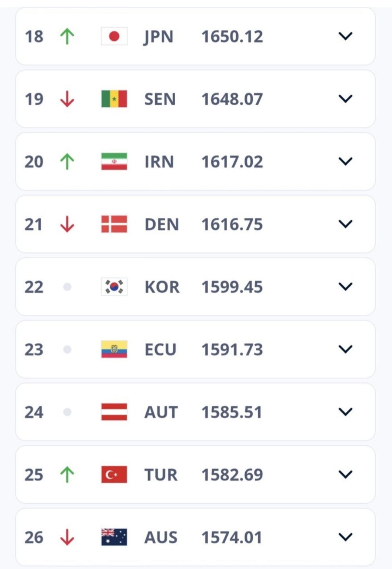Click the Iran flag icon
Viewport: 392px width, 569px height.
pyautogui.click(x=114, y=162)
